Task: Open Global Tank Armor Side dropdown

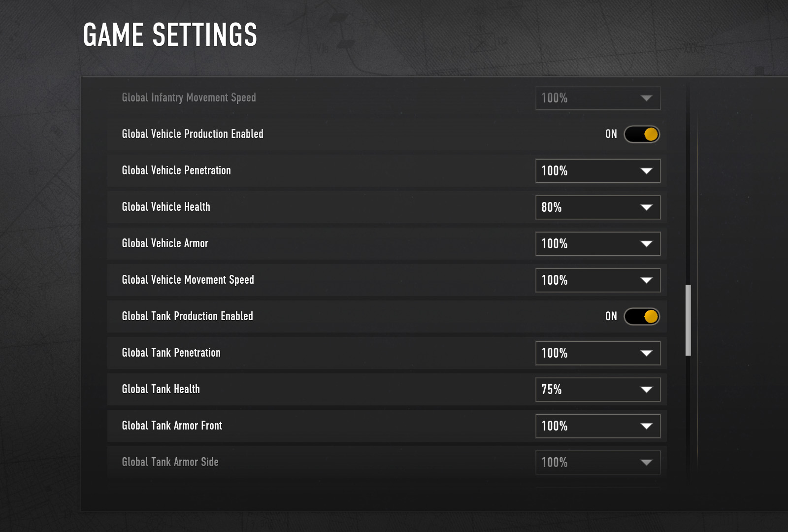Action: pos(597,463)
